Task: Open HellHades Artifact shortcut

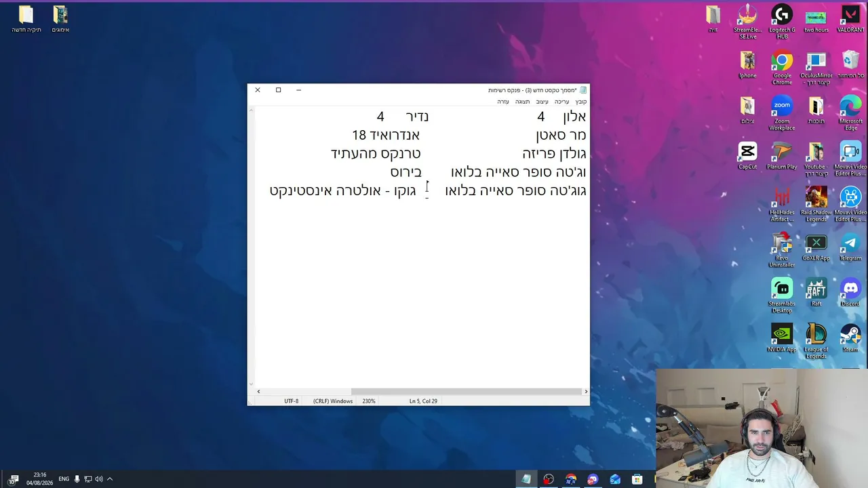Action: pyautogui.click(x=782, y=204)
